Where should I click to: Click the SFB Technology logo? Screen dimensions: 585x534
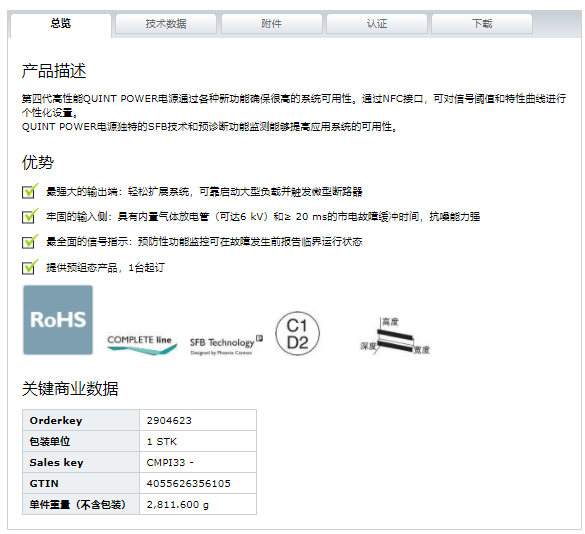(226, 345)
